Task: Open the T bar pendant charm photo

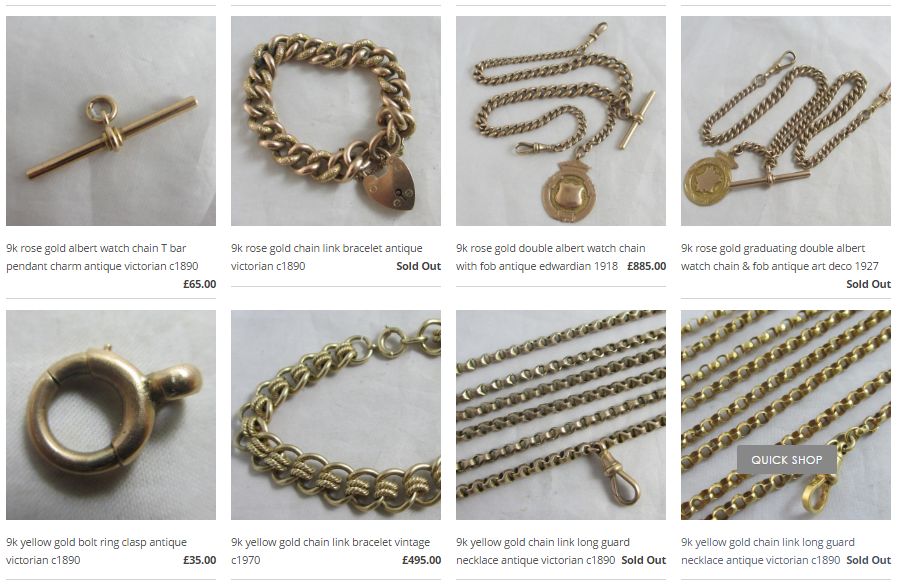Action: tap(111, 121)
